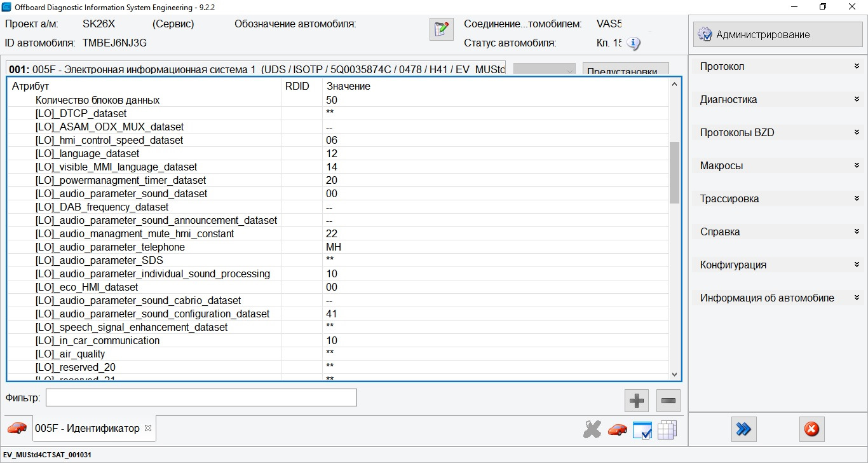Click the Предустановки button

[625, 70]
